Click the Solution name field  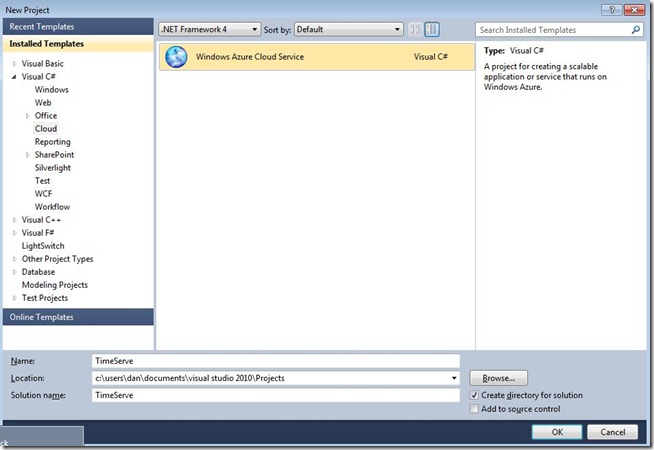pos(276,395)
